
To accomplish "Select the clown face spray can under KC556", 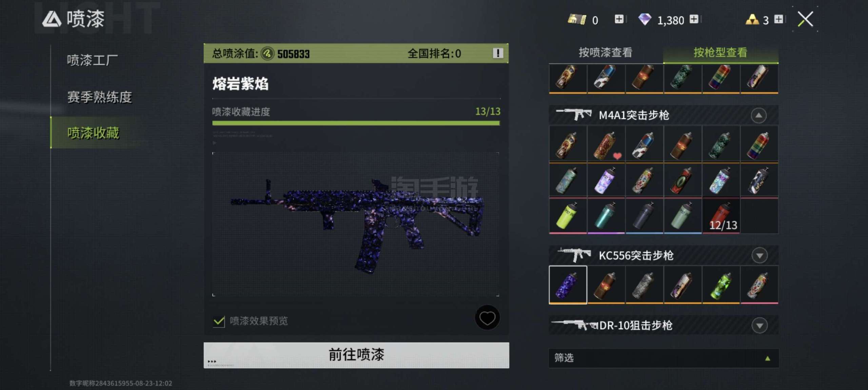I will click(759, 285).
